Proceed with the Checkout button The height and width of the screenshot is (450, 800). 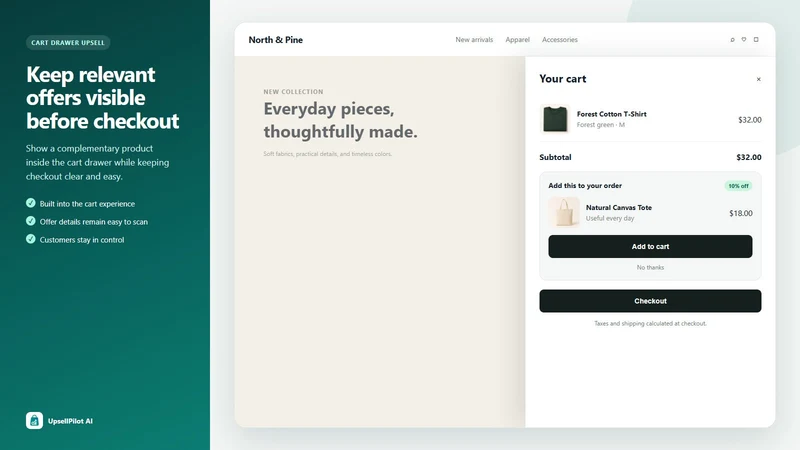coord(650,301)
